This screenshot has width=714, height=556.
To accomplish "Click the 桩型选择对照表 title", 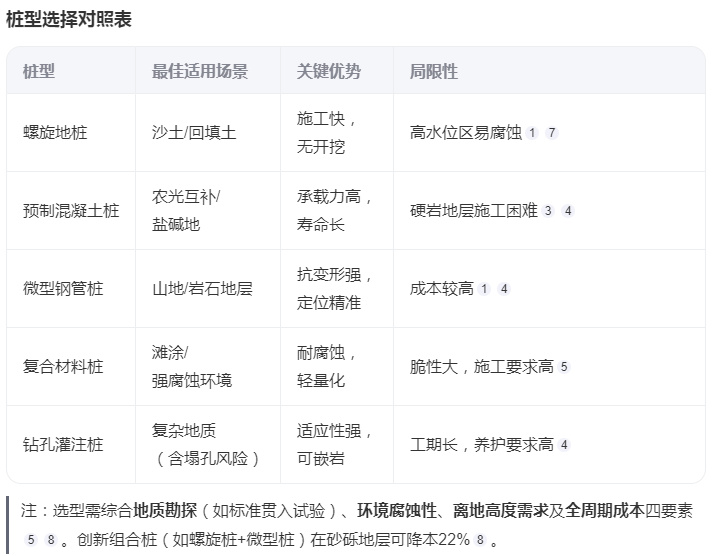I will pyautogui.click(x=69, y=20).
